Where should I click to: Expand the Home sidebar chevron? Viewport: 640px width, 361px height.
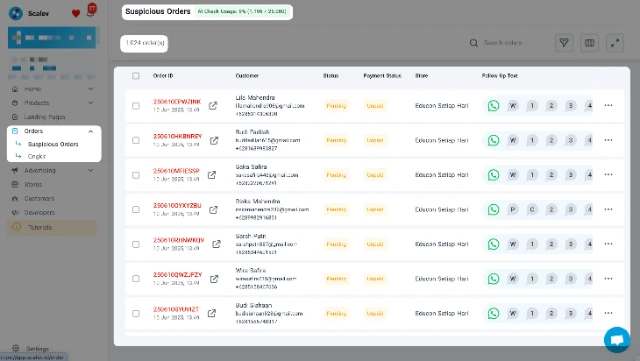click(91, 89)
